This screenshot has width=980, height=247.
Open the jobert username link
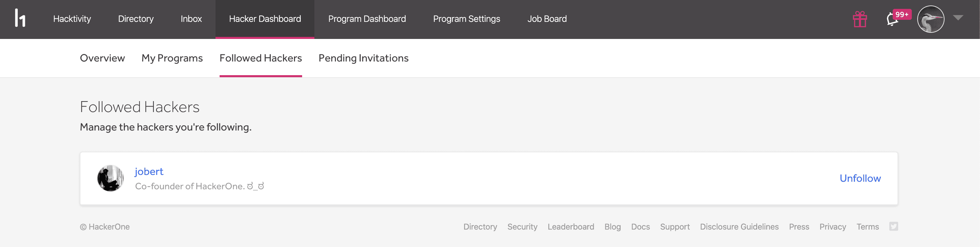tap(149, 171)
